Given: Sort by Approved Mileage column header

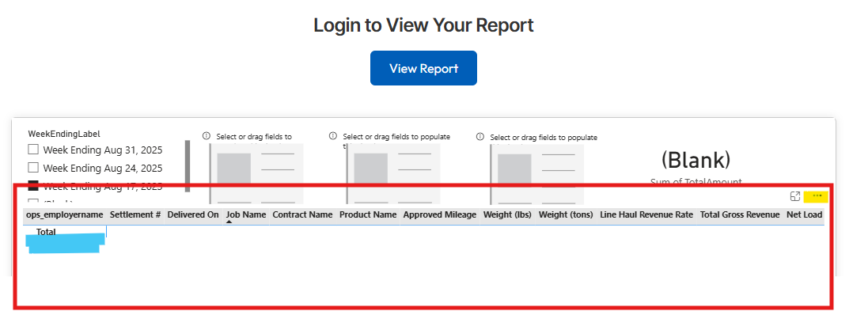Looking at the screenshot, I should (439, 214).
